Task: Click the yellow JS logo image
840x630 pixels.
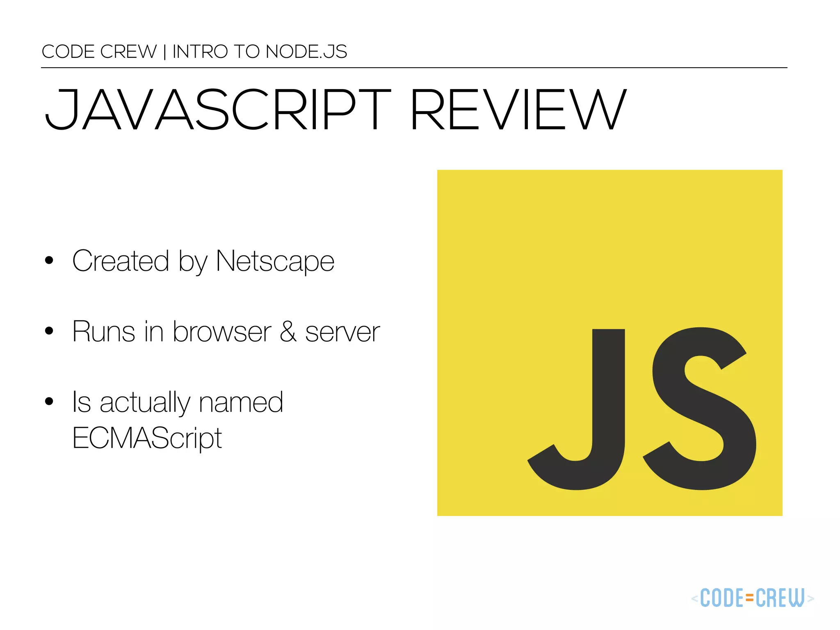Action: 609,342
